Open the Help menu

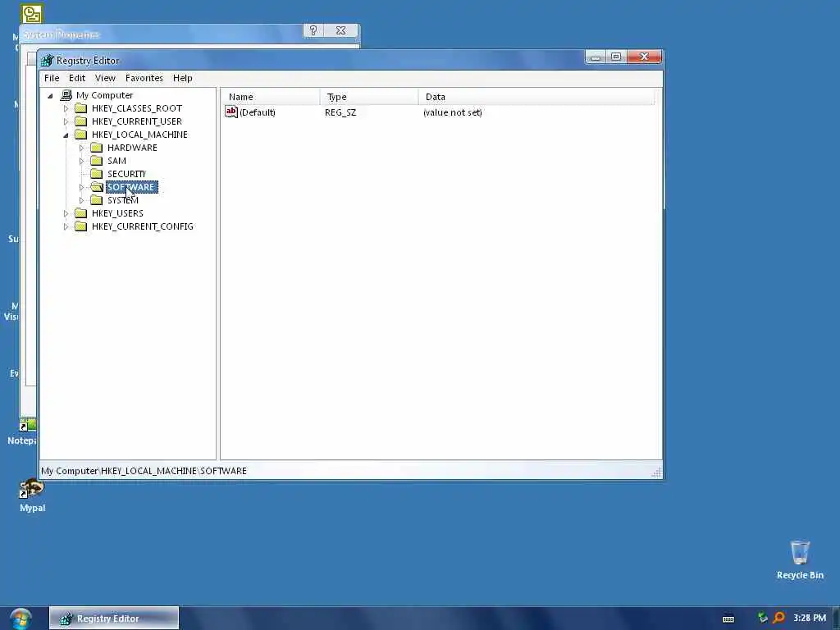pyautogui.click(x=182, y=78)
